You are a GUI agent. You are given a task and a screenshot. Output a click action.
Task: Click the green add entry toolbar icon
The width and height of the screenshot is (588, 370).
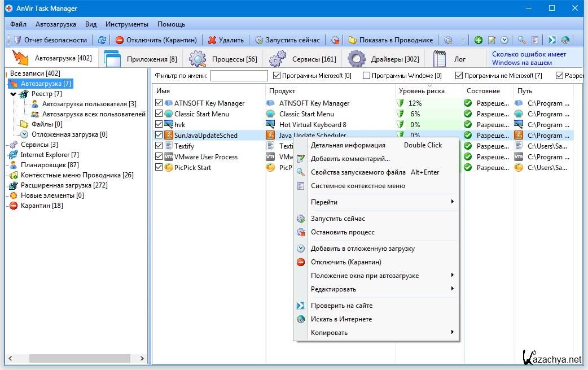pos(479,40)
